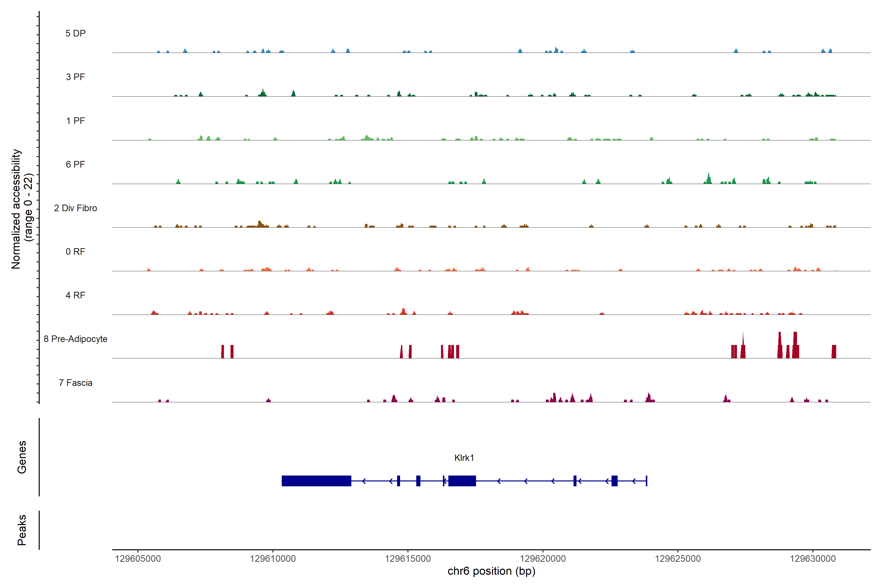Screen dimensions: 882x588
Task: Click the 6 PF track label
Action: pyautogui.click(x=75, y=164)
